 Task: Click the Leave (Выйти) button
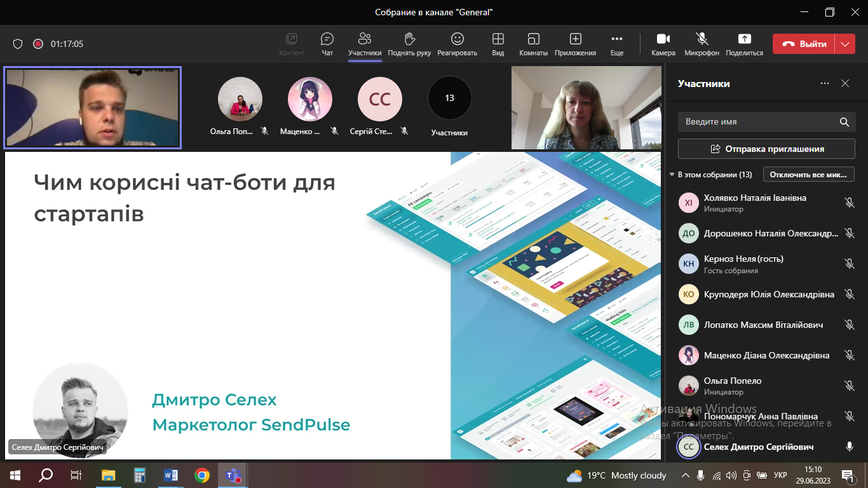point(804,44)
